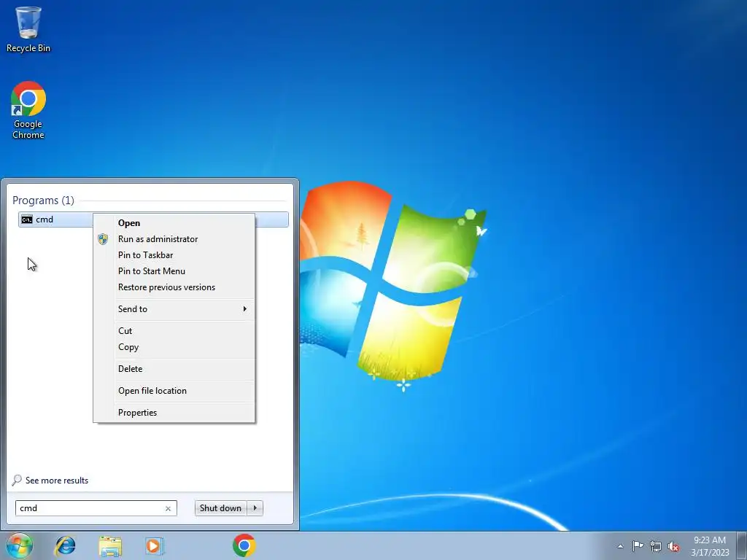Open the clock showing 9:23 AM

pyautogui.click(x=710, y=546)
